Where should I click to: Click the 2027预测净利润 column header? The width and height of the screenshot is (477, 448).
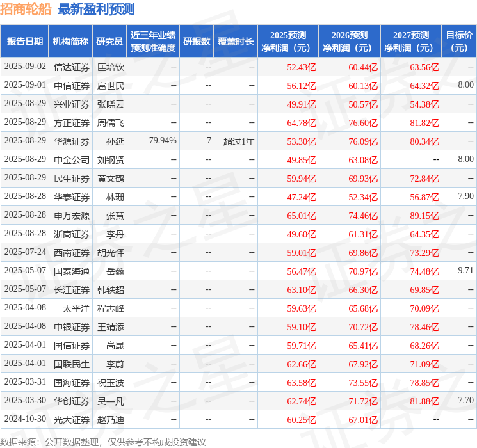pos(411,42)
